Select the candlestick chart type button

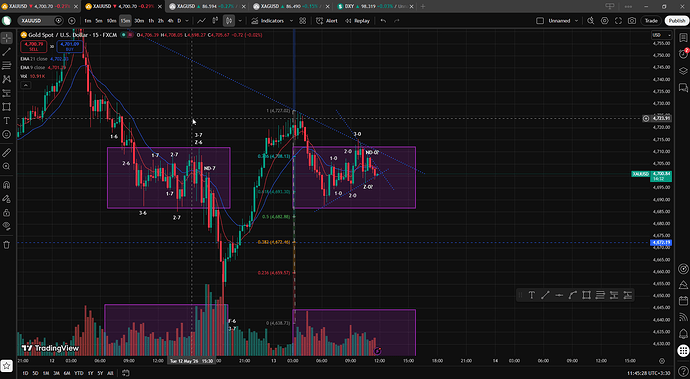pyautogui.click(x=229, y=21)
